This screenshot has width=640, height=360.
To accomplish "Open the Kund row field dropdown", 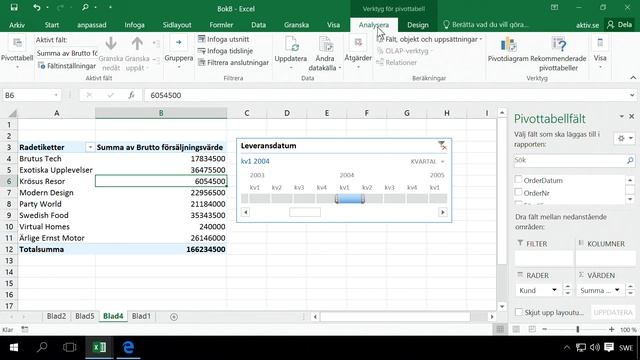I will [554, 290].
